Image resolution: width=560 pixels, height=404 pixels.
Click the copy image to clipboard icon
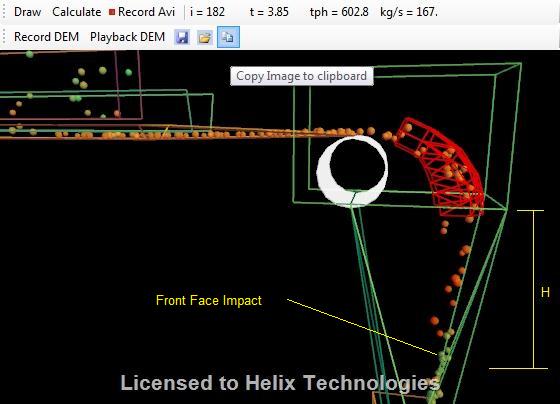pos(228,37)
